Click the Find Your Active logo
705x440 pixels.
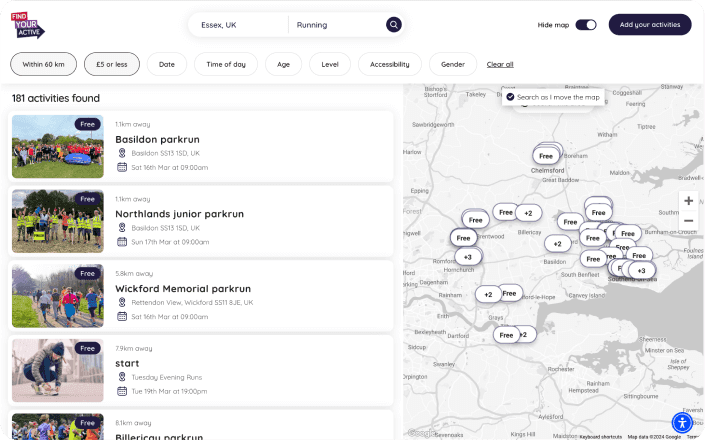pyautogui.click(x=27, y=25)
